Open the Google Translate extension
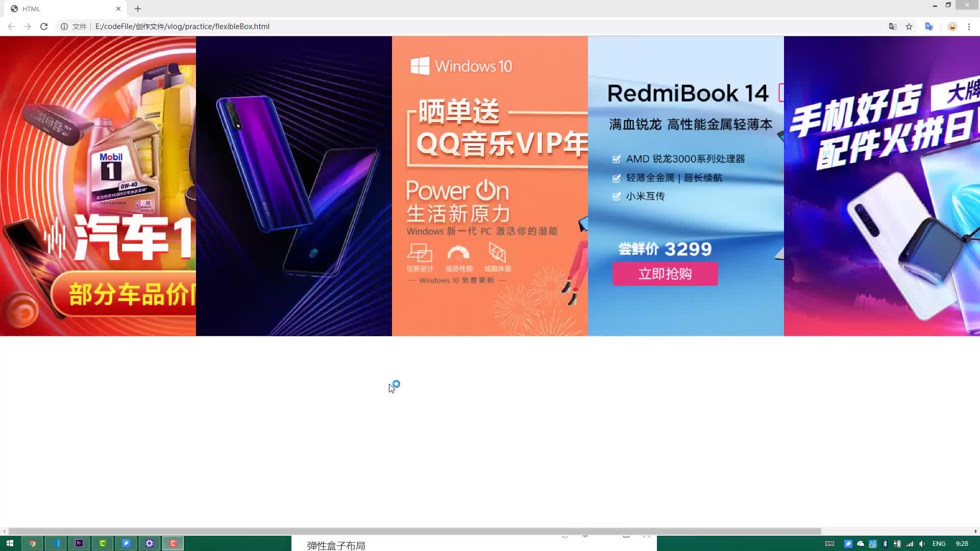 [929, 27]
